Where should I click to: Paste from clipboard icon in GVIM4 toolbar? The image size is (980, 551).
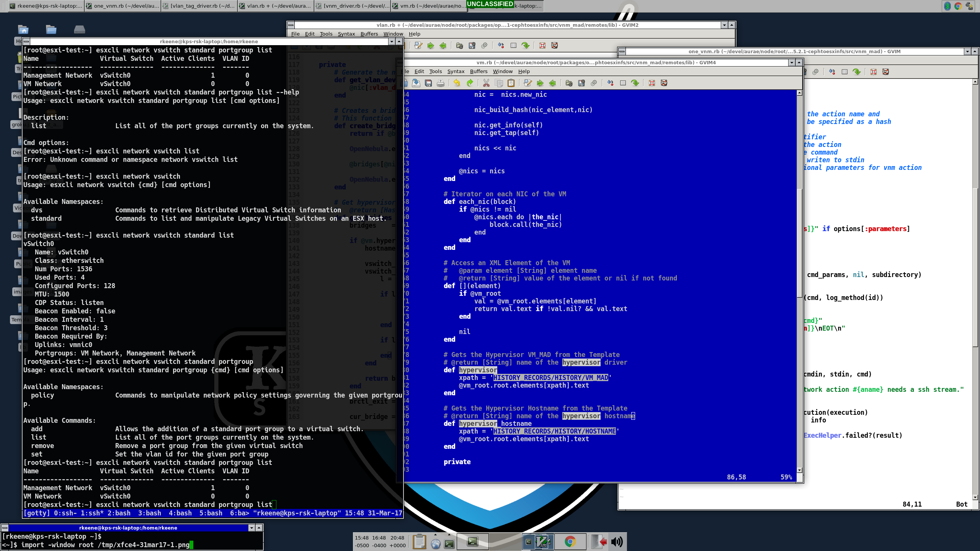click(x=511, y=83)
